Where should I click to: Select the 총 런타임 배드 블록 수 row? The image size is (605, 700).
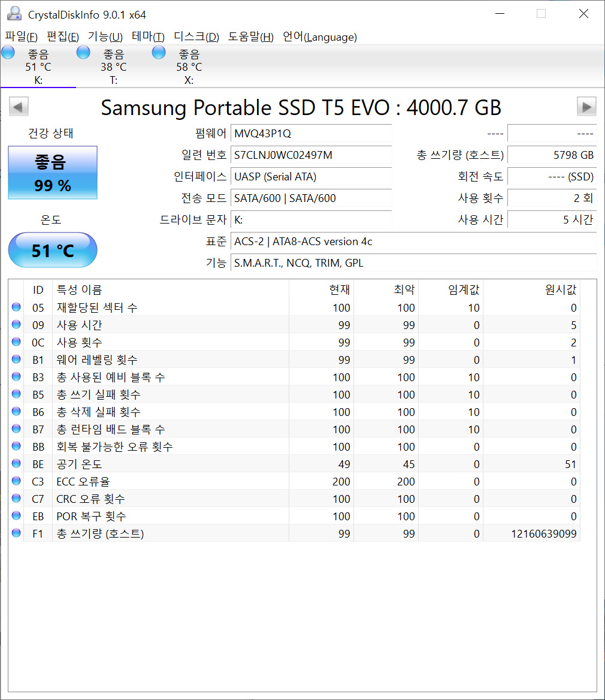tap(295, 429)
